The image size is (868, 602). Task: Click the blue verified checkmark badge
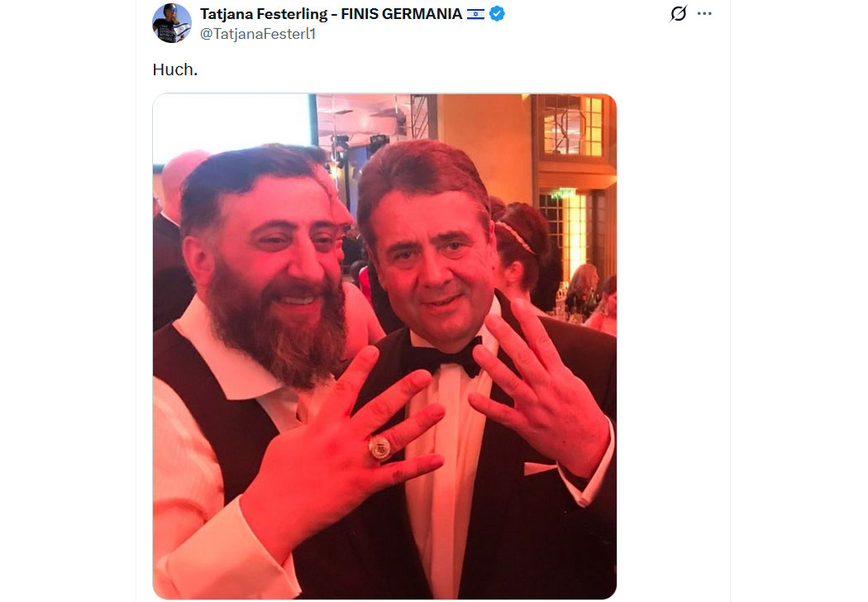click(497, 14)
